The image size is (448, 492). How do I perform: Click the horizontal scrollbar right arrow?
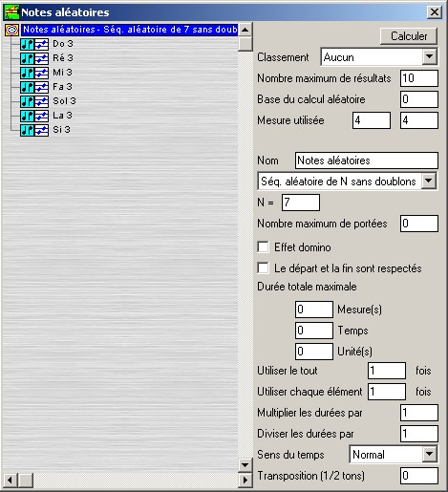point(245,480)
